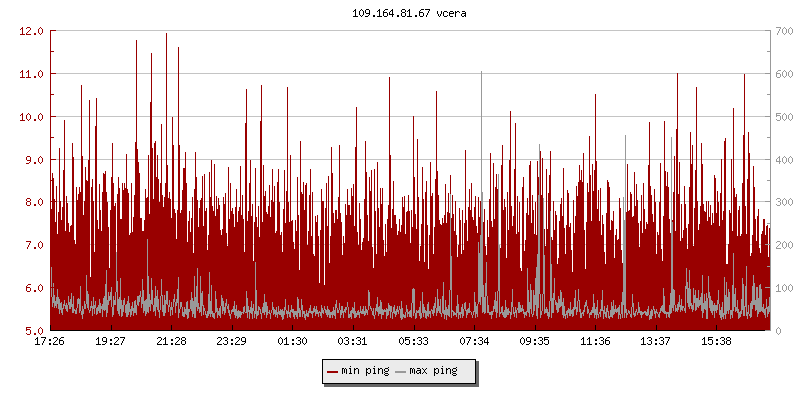
Task: Select the 05:33 time label
Action: tap(413, 342)
